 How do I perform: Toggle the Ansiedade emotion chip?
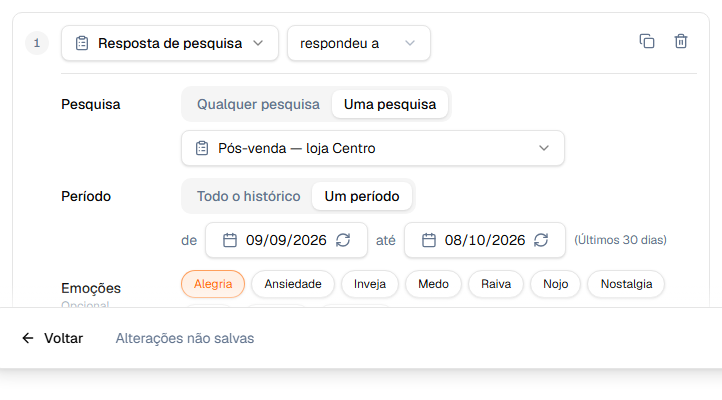[x=293, y=284]
